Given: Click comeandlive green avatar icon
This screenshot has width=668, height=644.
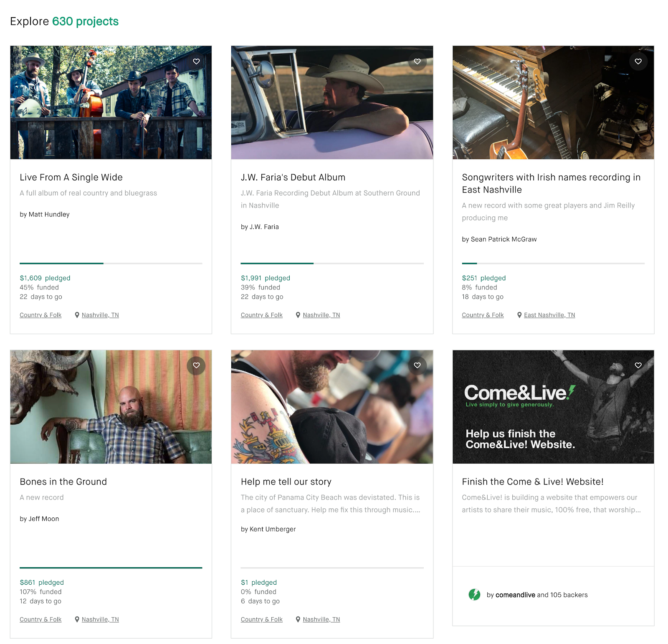Looking at the screenshot, I should [x=474, y=594].
